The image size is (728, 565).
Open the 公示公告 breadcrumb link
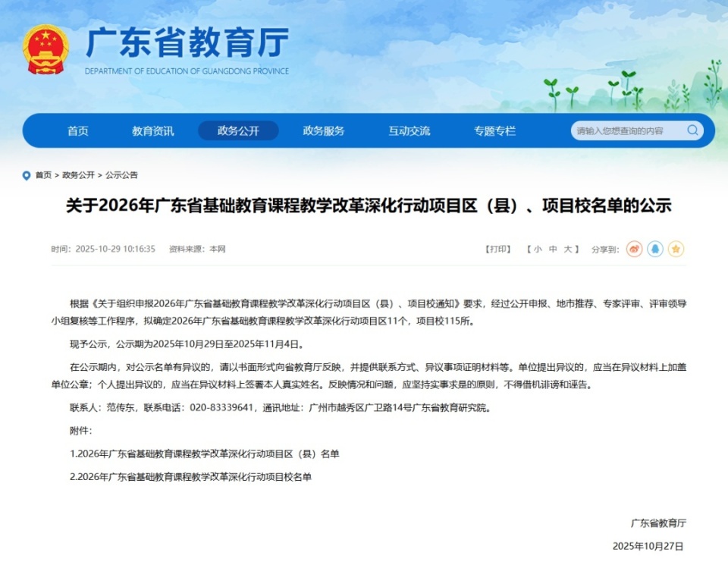pyautogui.click(x=124, y=174)
